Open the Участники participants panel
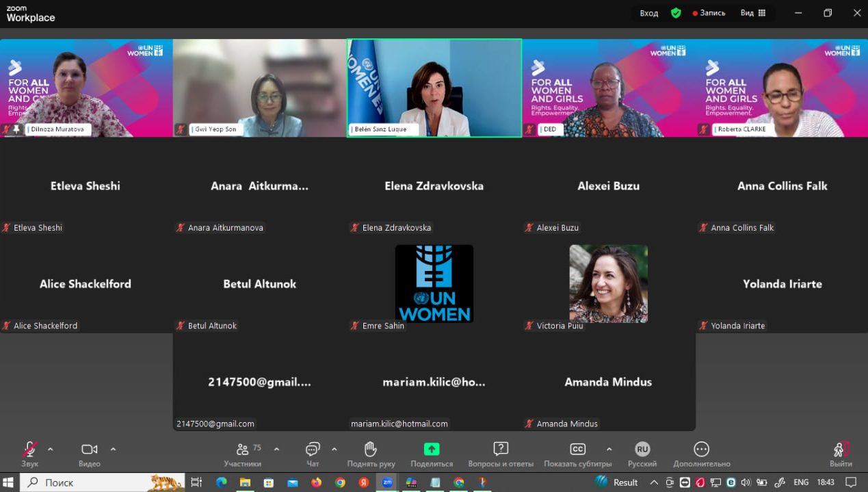This screenshot has height=492, width=868. 243,454
